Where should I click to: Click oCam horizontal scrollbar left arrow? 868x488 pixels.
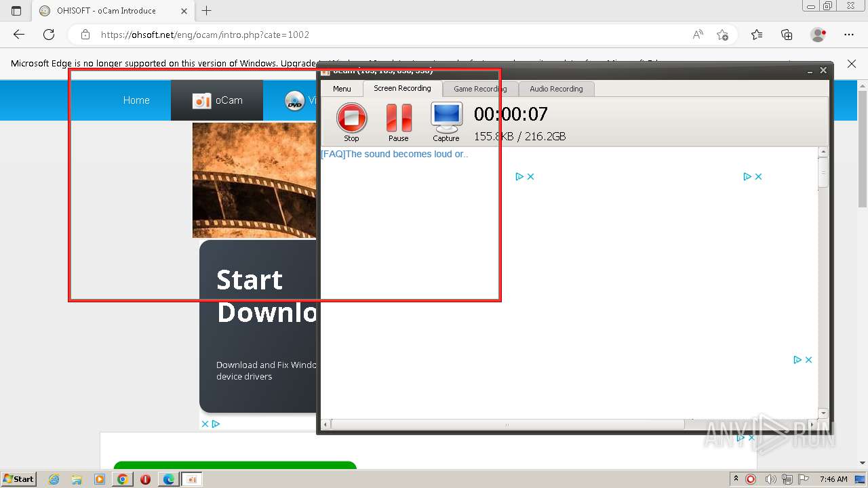tap(325, 424)
